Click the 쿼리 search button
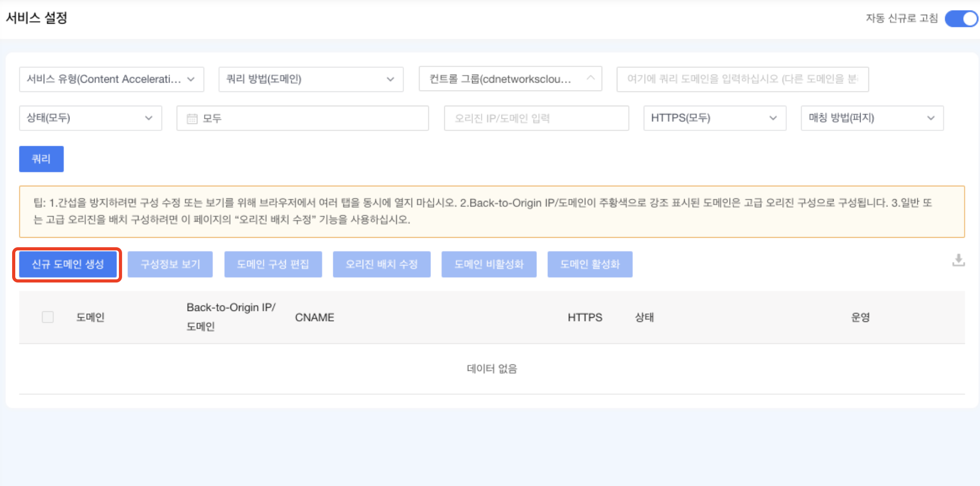The image size is (980, 486). [x=41, y=159]
